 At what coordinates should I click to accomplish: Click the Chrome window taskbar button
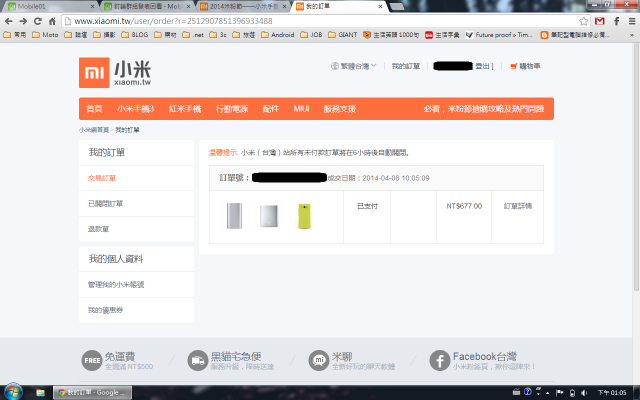click(93, 393)
